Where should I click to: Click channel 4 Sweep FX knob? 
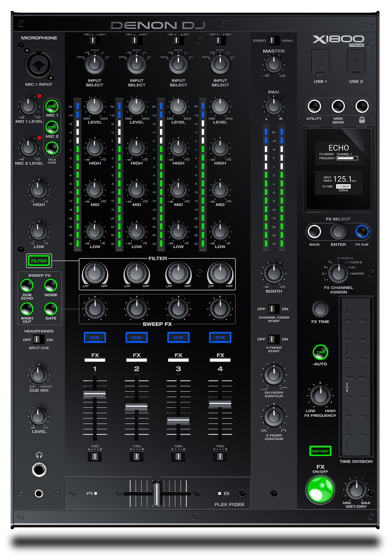click(x=220, y=309)
